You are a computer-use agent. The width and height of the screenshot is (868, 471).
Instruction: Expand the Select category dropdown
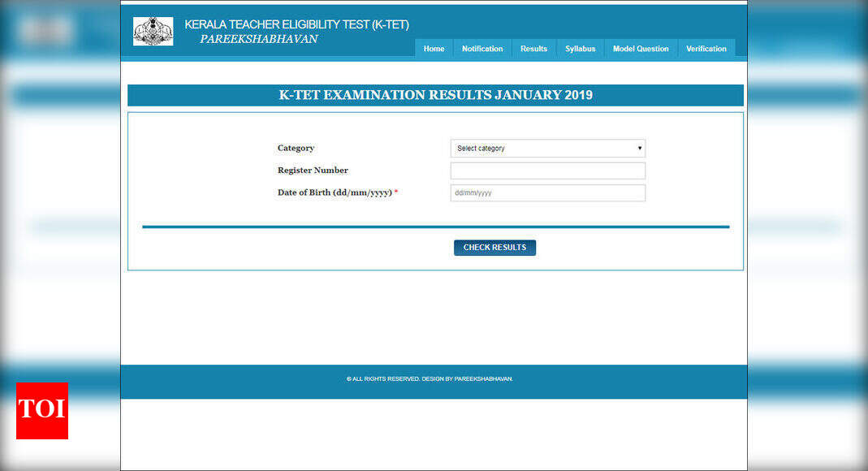click(548, 149)
